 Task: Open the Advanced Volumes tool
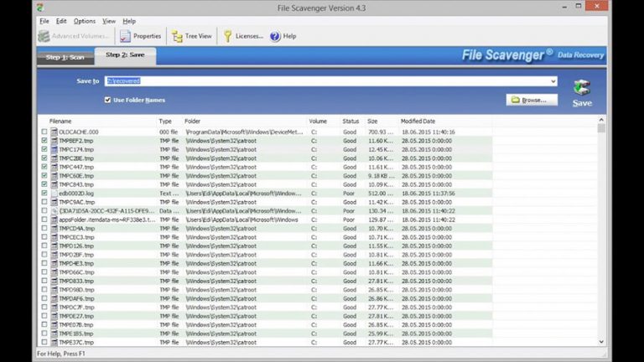click(74, 36)
